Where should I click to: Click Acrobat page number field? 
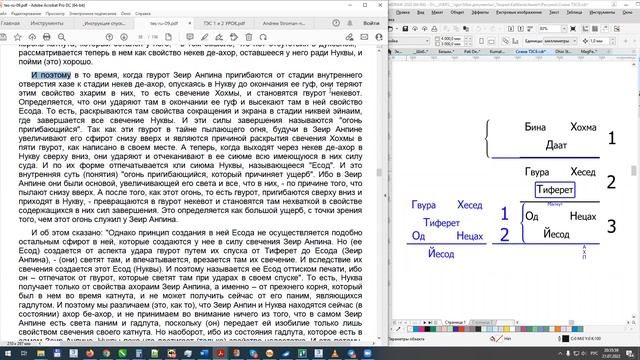click(x=140, y=37)
